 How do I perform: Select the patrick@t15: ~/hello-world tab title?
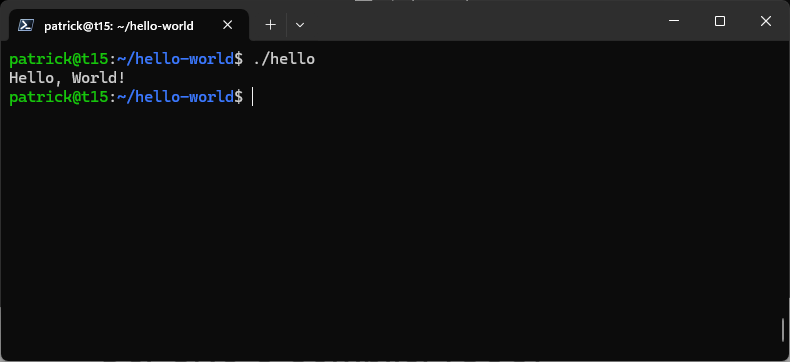pyautogui.click(x=119, y=26)
